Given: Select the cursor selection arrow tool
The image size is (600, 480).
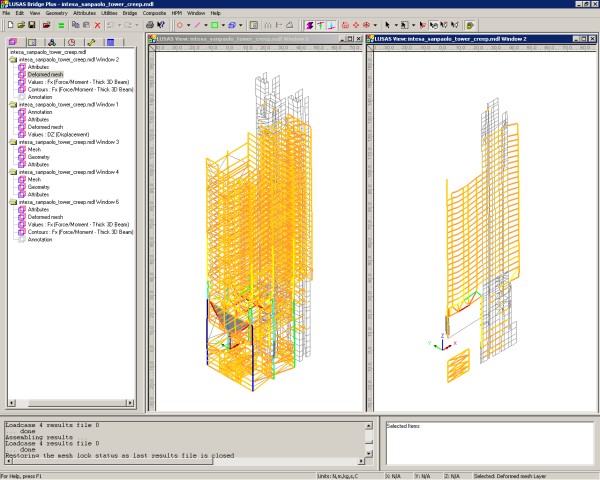Looking at the screenshot, I should coord(387,24).
